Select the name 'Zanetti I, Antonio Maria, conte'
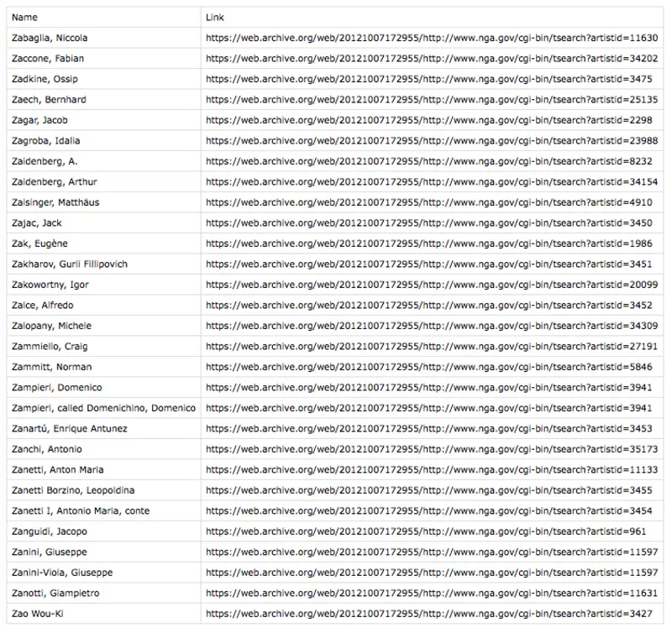Image resolution: width=672 pixels, height=633 pixels. click(81, 511)
